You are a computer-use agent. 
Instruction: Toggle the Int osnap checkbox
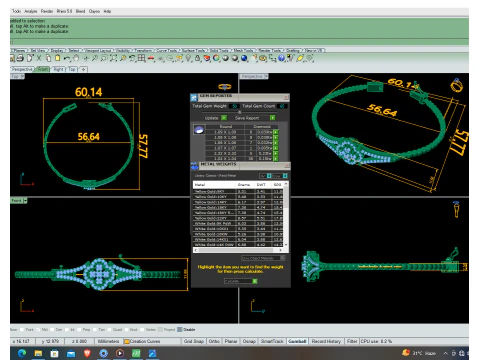[x=67, y=330]
